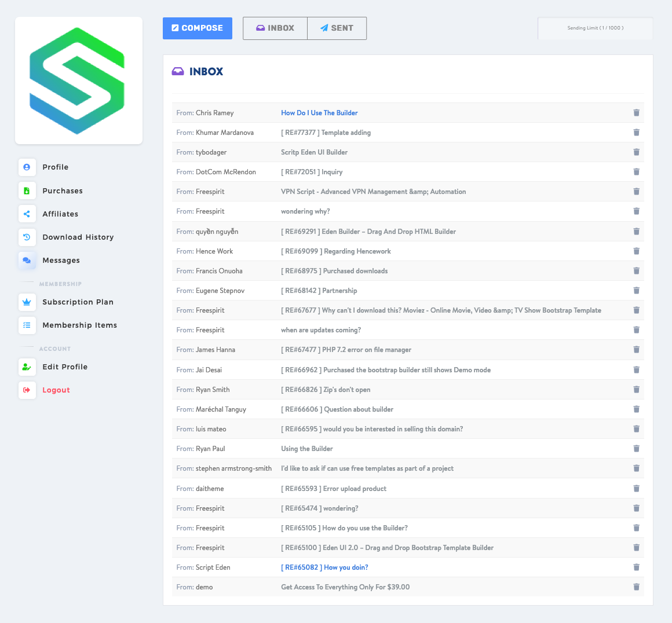
Task: Click the Logout exit icon
Action: pyautogui.click(x=27, y=390)
